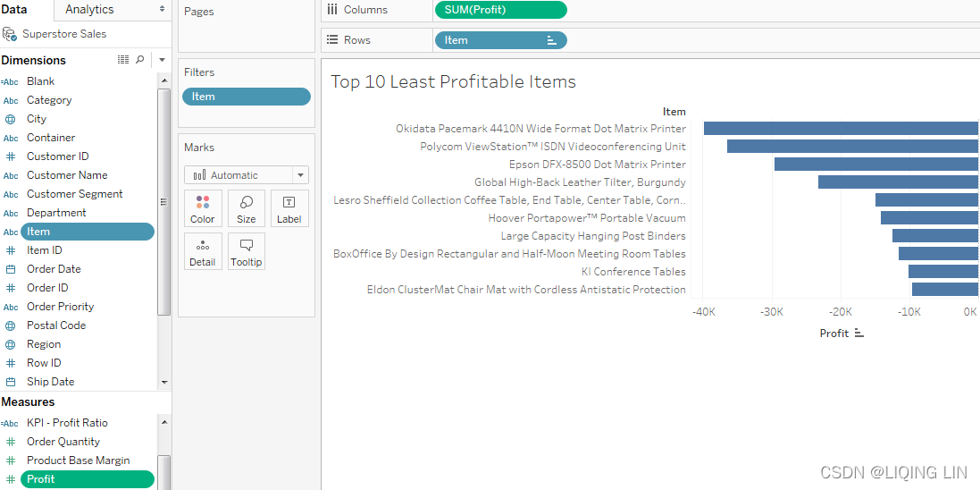Click the Abc icon beside Category
Viewport: 980px width, 490px height.
(11, 100)
